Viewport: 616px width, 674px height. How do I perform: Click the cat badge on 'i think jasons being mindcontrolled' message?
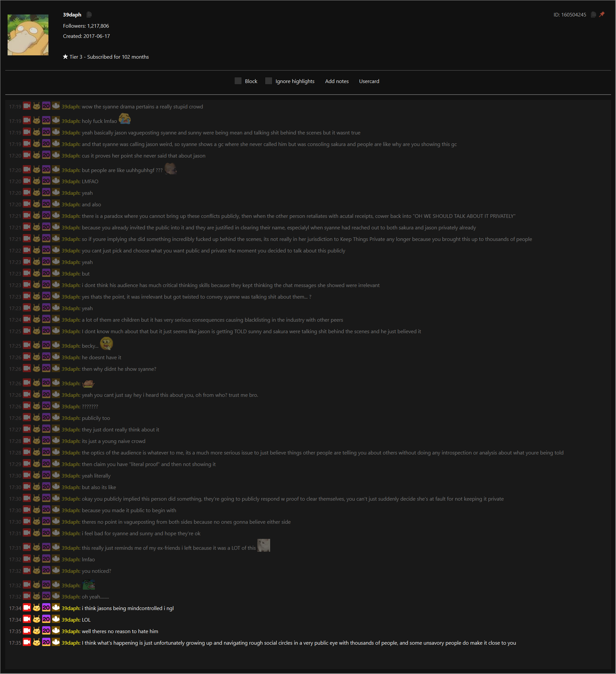pos(37,608)
